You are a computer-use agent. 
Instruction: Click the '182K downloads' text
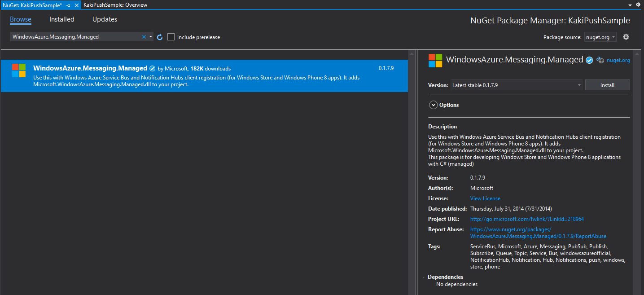[x=210, y=69]
